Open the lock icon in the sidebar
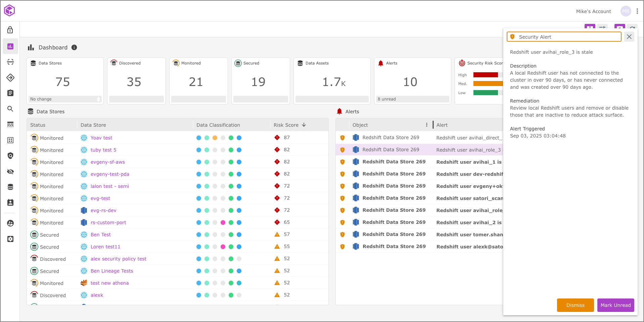644x322 pixels. tap(10, 30)
